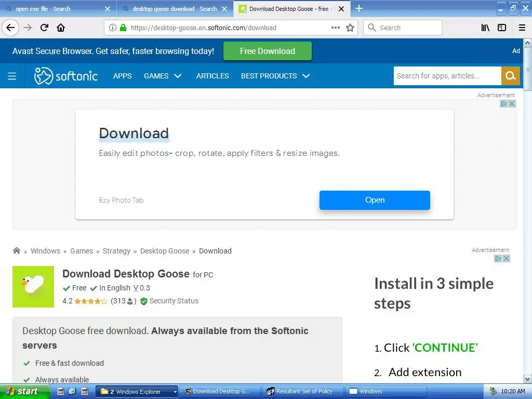Reload the page with the refresh icon
This screenshot has height=399, width=532.
pos(44,28)
